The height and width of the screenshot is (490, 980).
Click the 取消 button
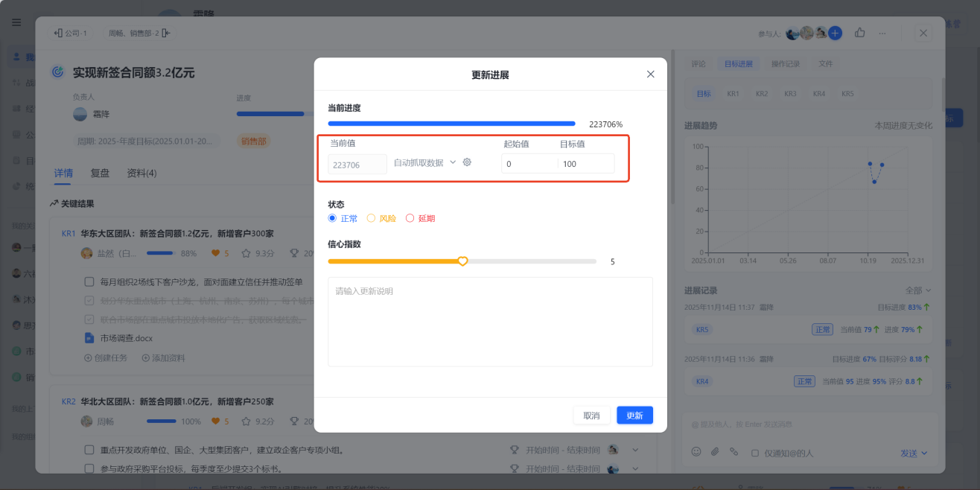(x=591, y=416)
